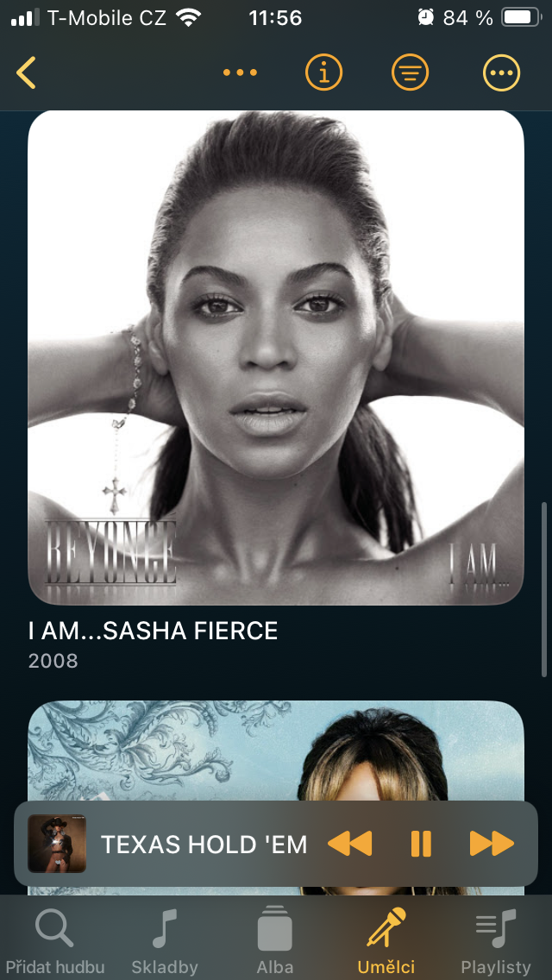Viewport: 552px width, 980px height.
Task: Tap the I AM...SASHA FIERCE title text
Action: (x=154, y=631)
